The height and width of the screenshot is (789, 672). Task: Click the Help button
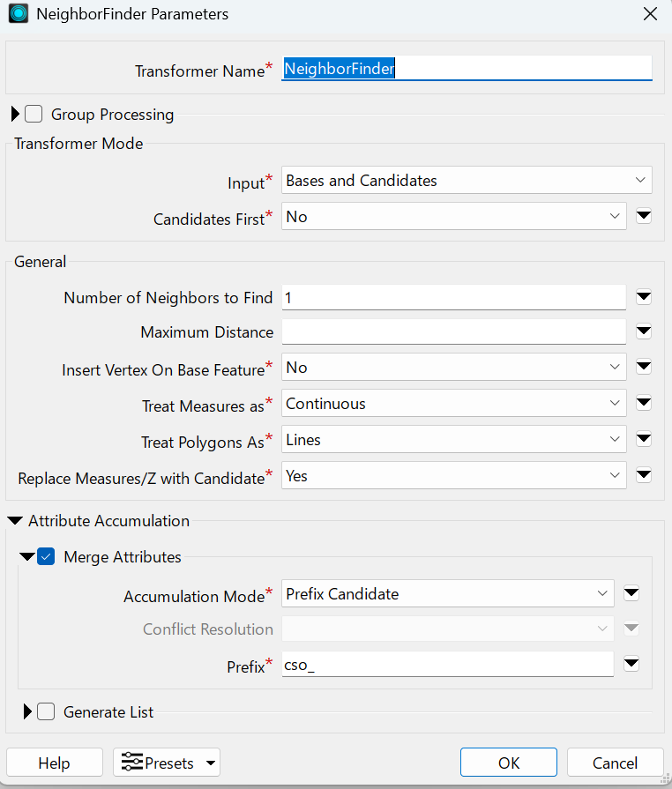(55, 763)
